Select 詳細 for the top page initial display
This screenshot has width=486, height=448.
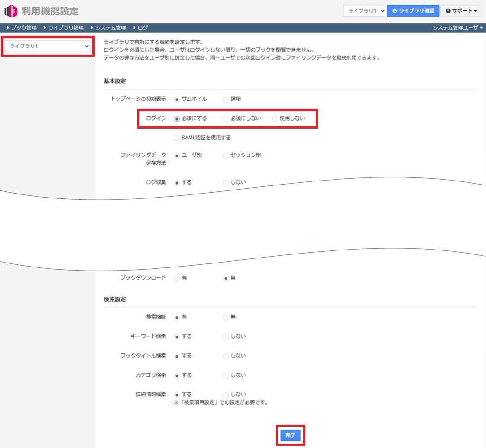(226, 99)
